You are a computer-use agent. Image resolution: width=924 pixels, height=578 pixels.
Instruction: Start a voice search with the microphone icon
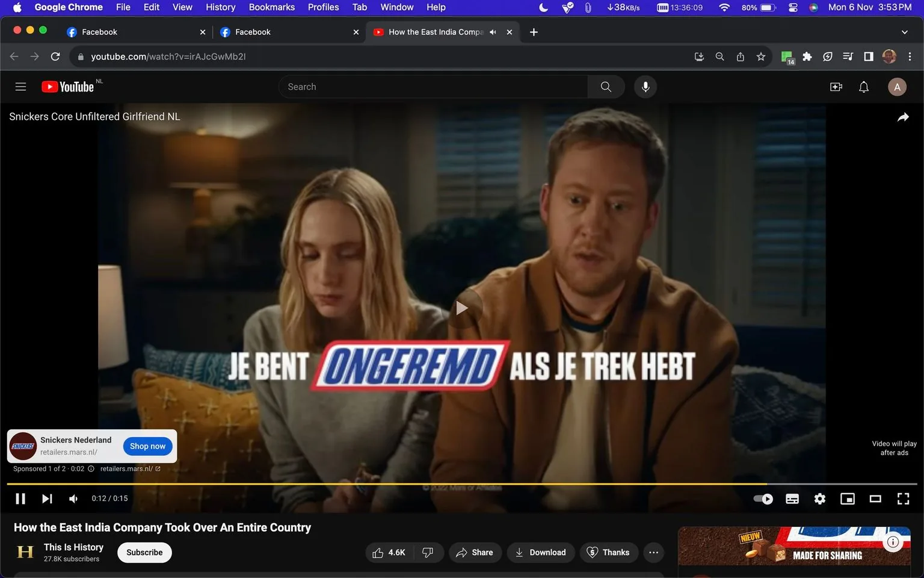[645, 86]
